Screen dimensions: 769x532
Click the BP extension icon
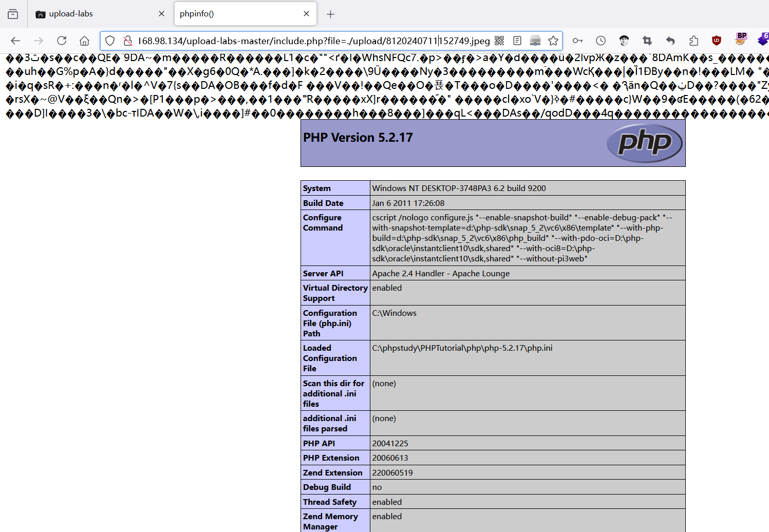[740, 40]
